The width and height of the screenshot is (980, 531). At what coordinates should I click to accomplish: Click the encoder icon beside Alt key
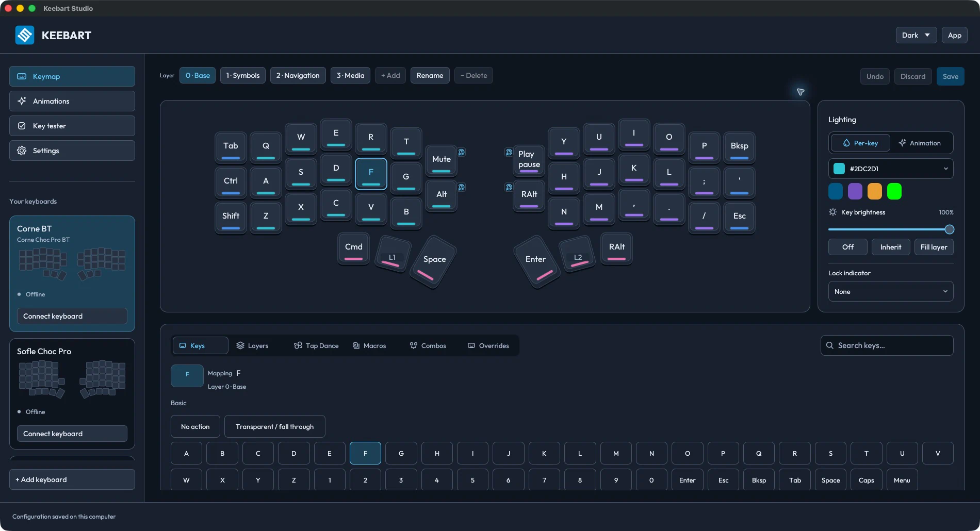[x=462, y=187]
